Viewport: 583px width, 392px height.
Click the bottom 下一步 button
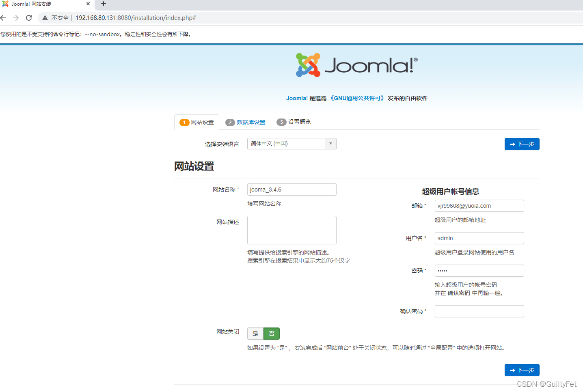pyautogui.click(x=522, y=370)
